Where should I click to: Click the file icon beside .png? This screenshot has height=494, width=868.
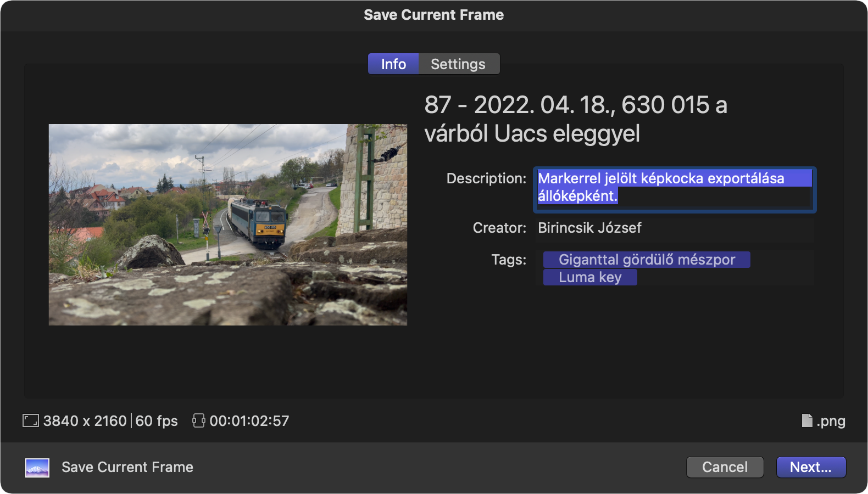pyautogui.click(x=807, y=420)
